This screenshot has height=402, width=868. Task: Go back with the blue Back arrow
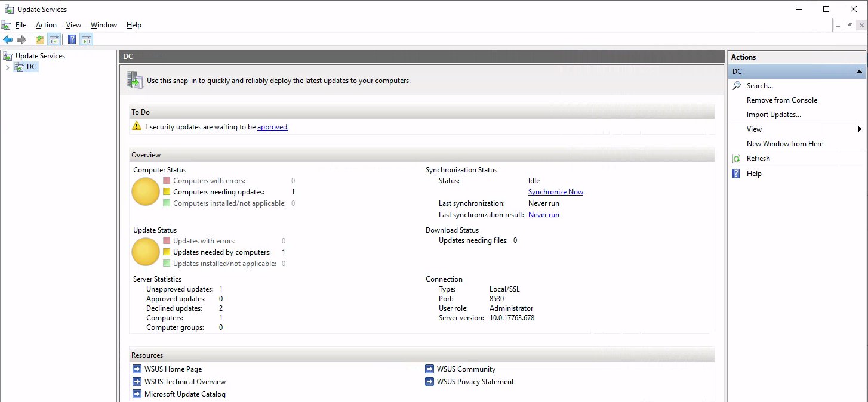click(8, 40)
